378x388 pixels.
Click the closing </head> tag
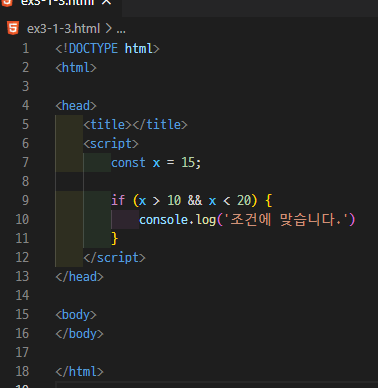pos(79,277)
